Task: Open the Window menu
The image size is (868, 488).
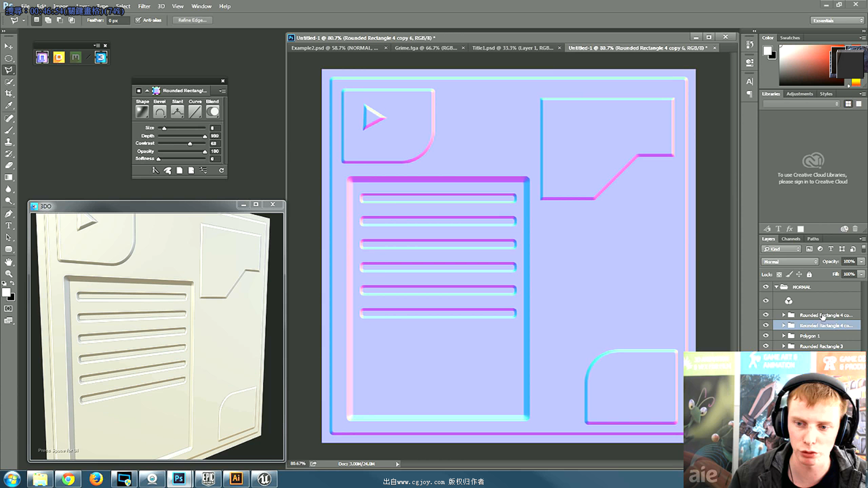Action: (x=201, y=7)
